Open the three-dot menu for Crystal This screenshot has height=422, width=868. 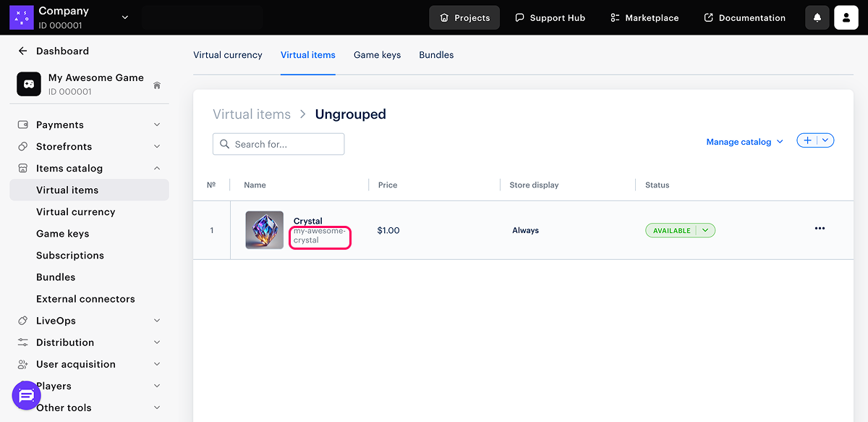click(820, 229)
